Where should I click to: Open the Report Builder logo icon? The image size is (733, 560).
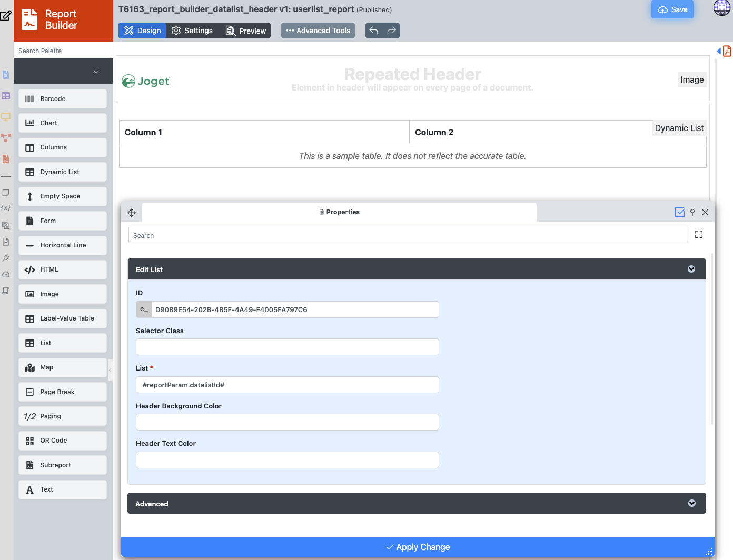(x=29, y=19)
